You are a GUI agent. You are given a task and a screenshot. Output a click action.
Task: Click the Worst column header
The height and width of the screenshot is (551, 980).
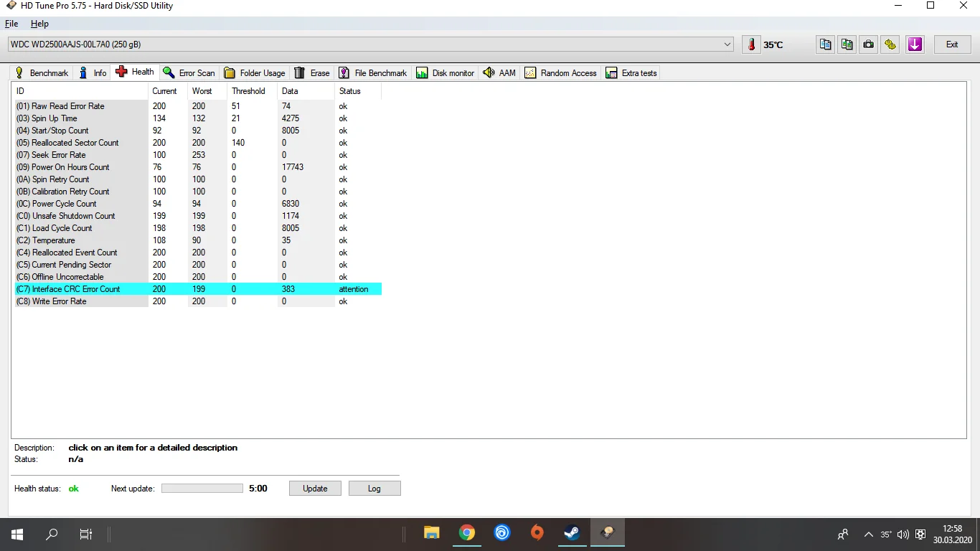(x=207, y=91)
